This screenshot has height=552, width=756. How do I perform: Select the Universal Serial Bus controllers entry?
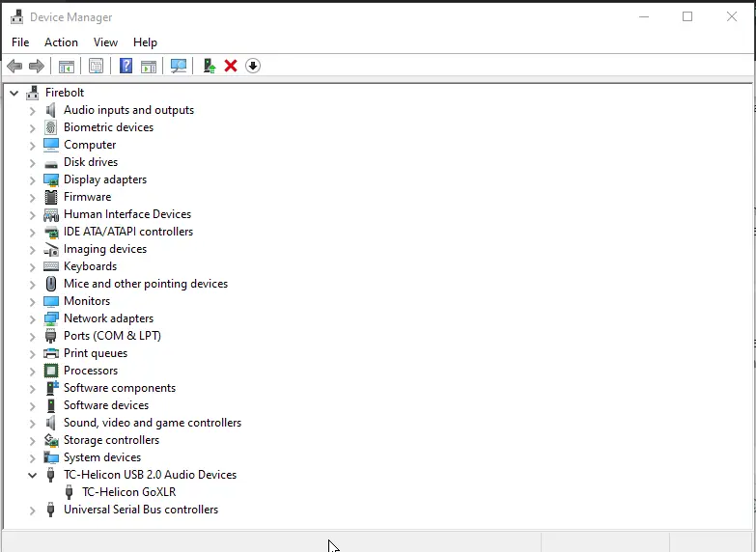click(140, 510)
